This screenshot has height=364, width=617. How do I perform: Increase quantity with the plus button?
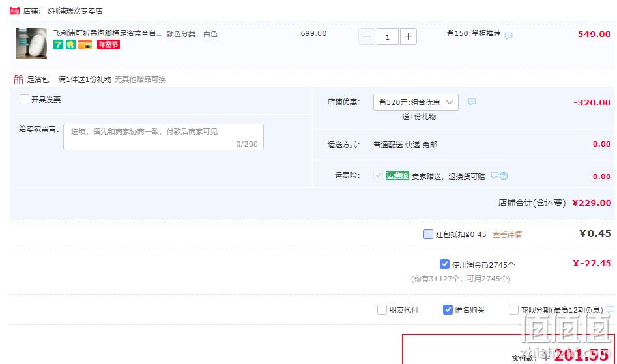click(408, 36)
